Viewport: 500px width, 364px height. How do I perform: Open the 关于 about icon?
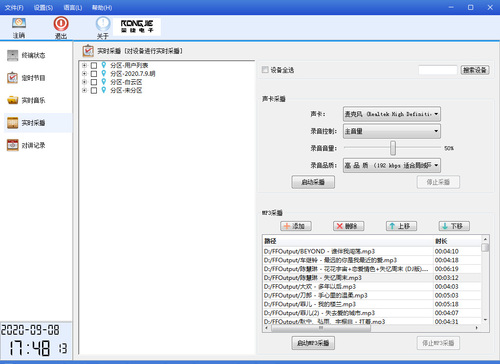click(x=103, y=27)
